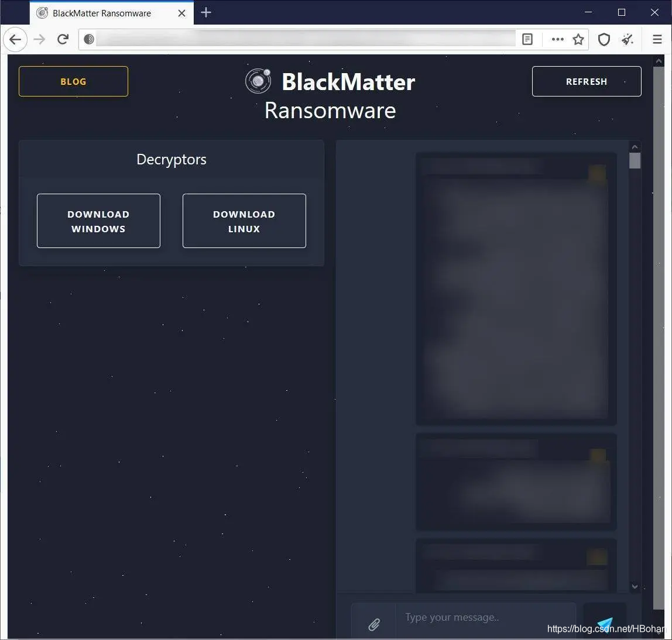Click the 'BlackMatter' title text
This screenshot has width=672, height=640.
[348, 81]
